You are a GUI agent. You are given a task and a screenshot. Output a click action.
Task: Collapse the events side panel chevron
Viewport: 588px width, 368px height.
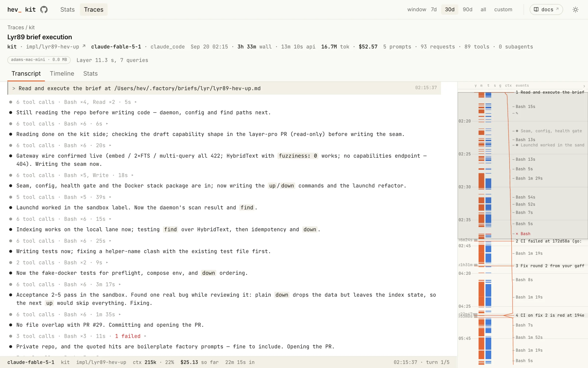pyautogui.click(x=584, y=86)
